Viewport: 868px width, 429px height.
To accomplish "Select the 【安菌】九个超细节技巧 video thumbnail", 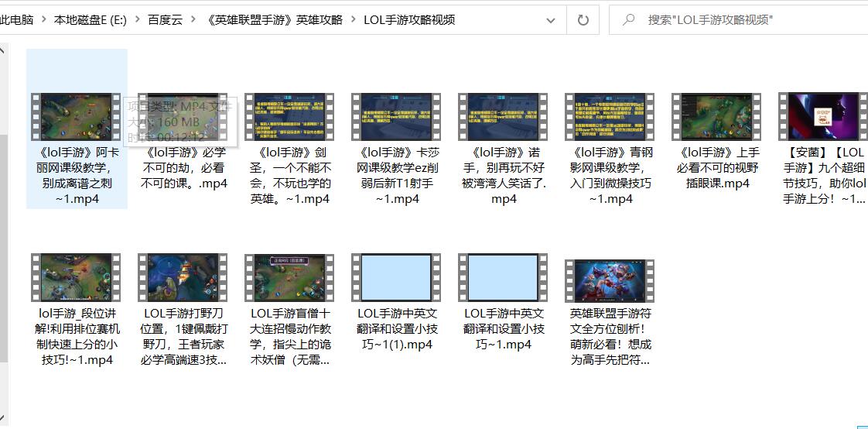I will pyautogui.click(x=823, y=116).
